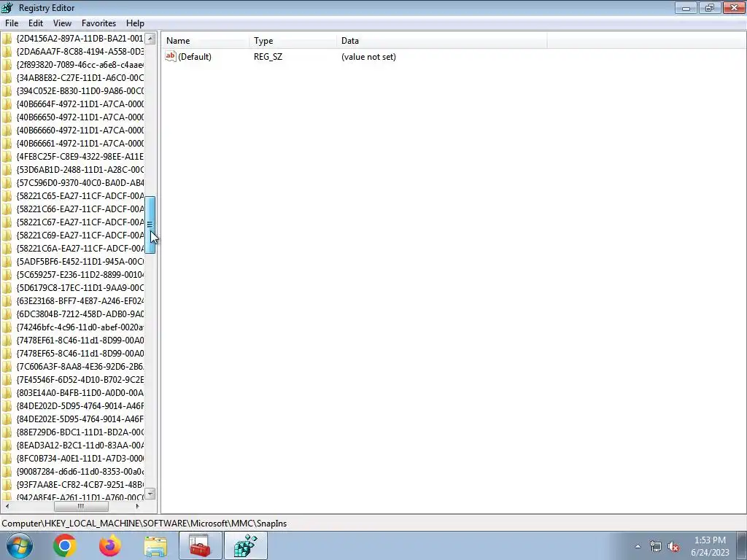
Task: Click folder icon of {57C596D0-9370-40C0 key
Action: tap(7, 183)
